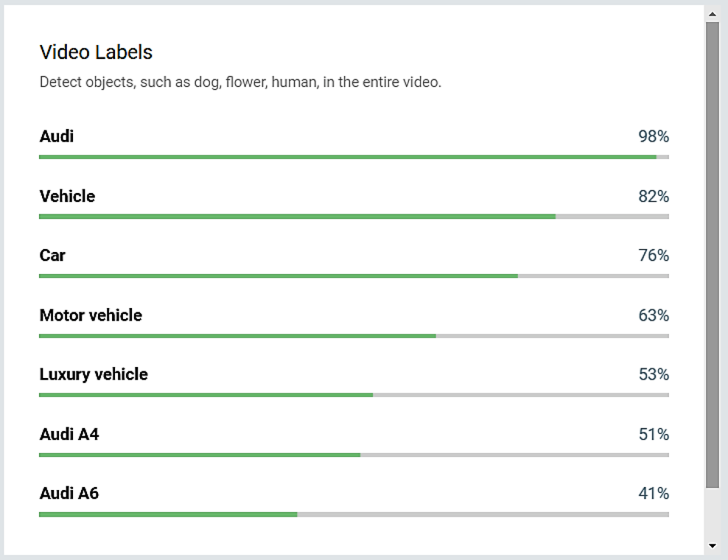
Task: Select the Audi label
Action: coord(57,136)
